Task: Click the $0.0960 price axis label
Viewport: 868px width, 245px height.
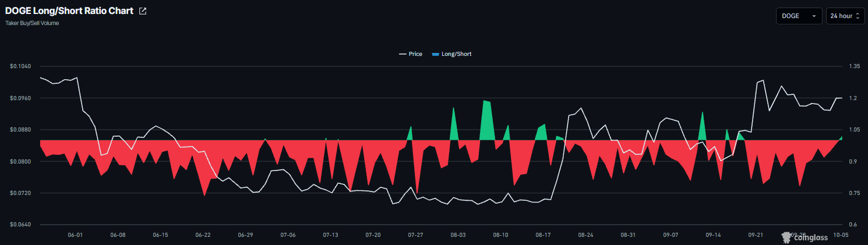Action: click(x=20, y=98)
